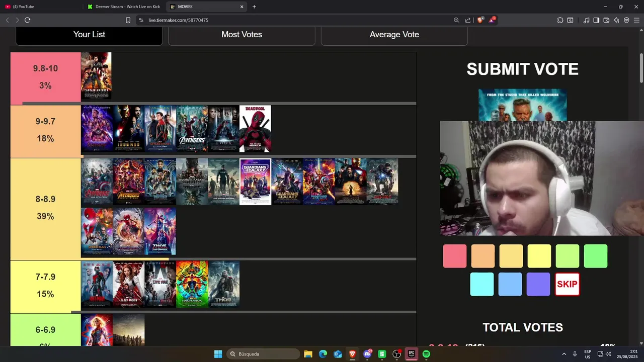Image resolution: width=644 pixels, height=362 pixels.
Task: Open the site settings icon beside the URL
Action: click(x=140, y=20)
